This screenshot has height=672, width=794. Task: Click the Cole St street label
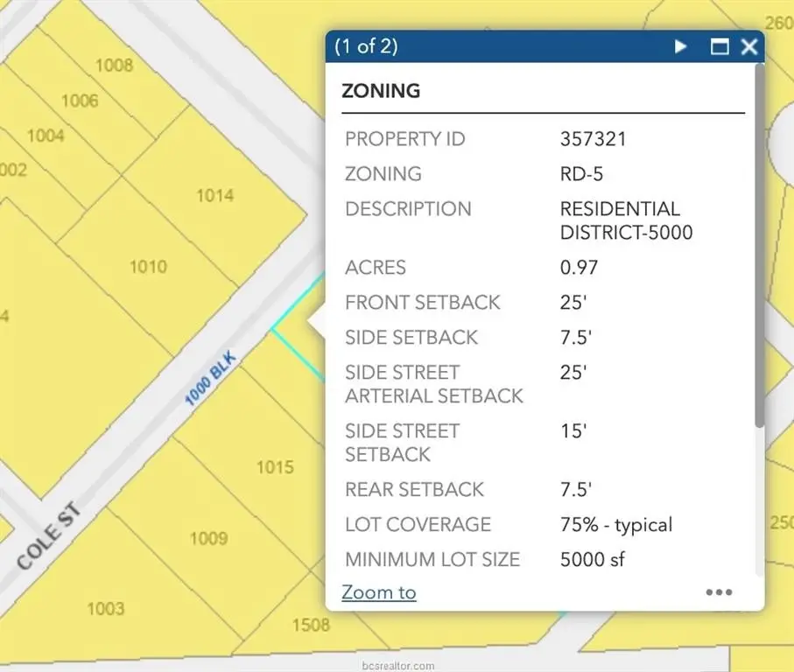tap(49, 535)
